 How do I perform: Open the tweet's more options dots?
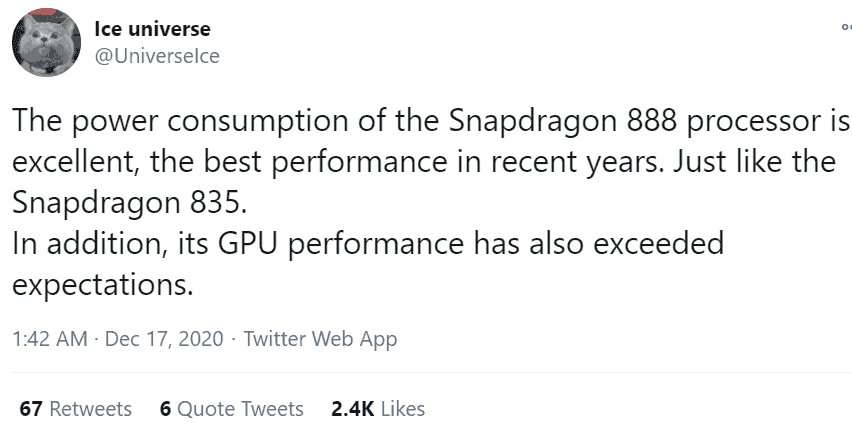847,27
